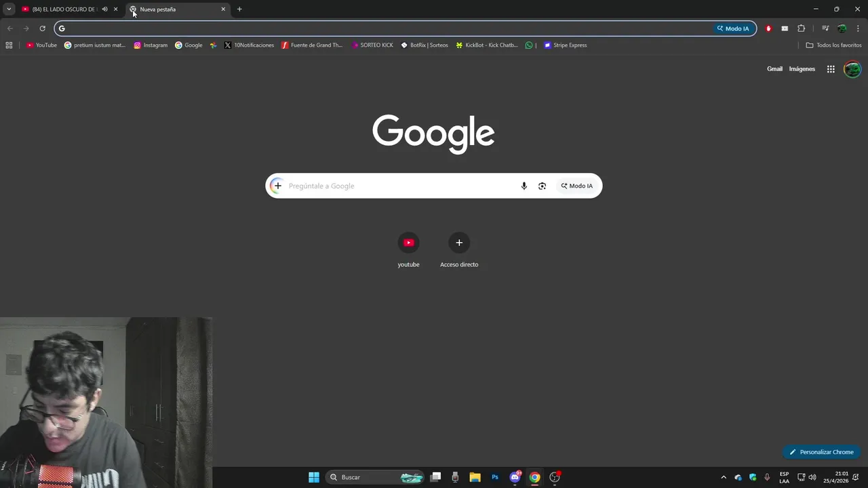Viewport: 868px width, 488px height.
Task: Open the pretium iustum bookmark
Action: (x=95, y=45)
